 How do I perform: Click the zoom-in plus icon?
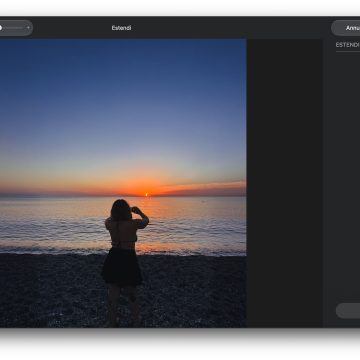28,28
